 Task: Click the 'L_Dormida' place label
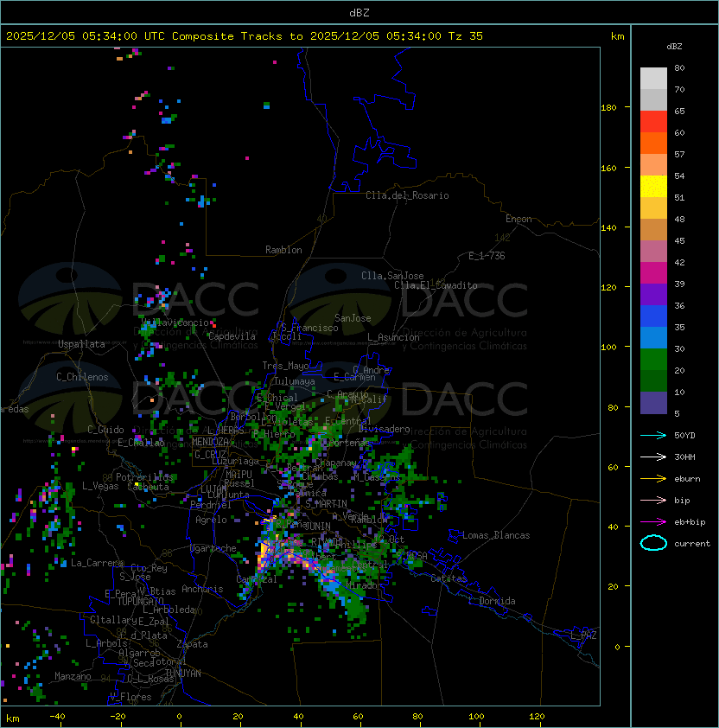(492, 601)
